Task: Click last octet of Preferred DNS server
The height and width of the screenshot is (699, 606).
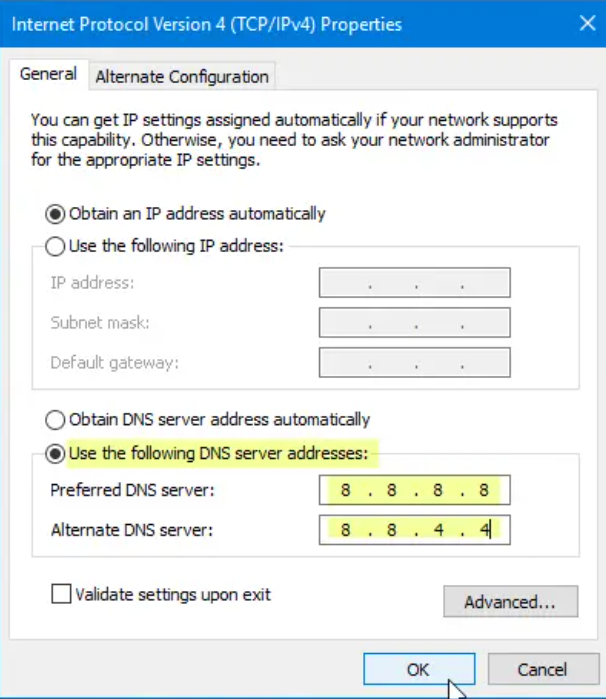Action: (x=484, y=490)
